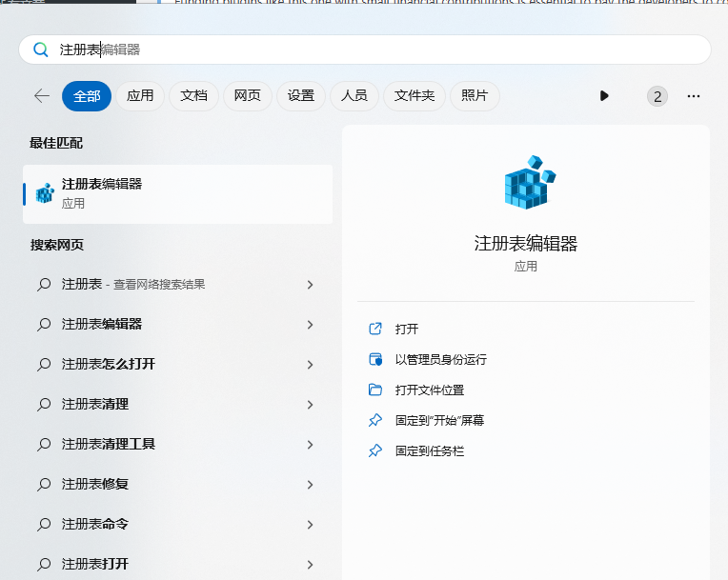
Task: Click search icon beside 注册表命令
Action: click(44, 525)
